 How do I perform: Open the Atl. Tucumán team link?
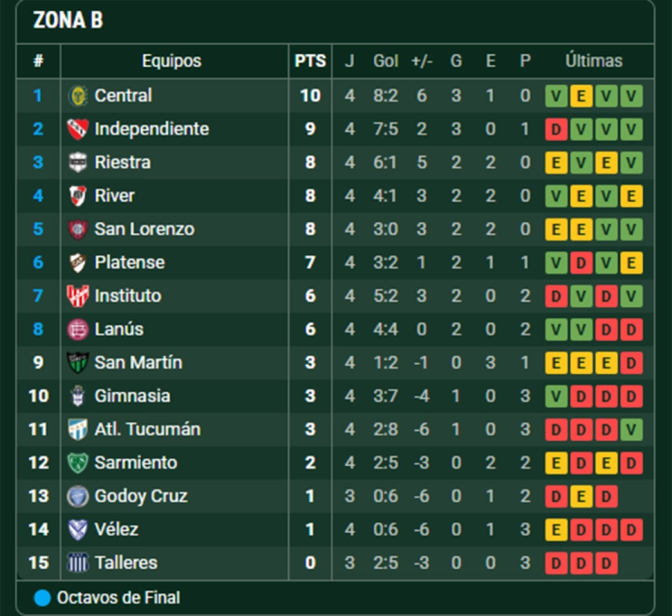(147, 429)
